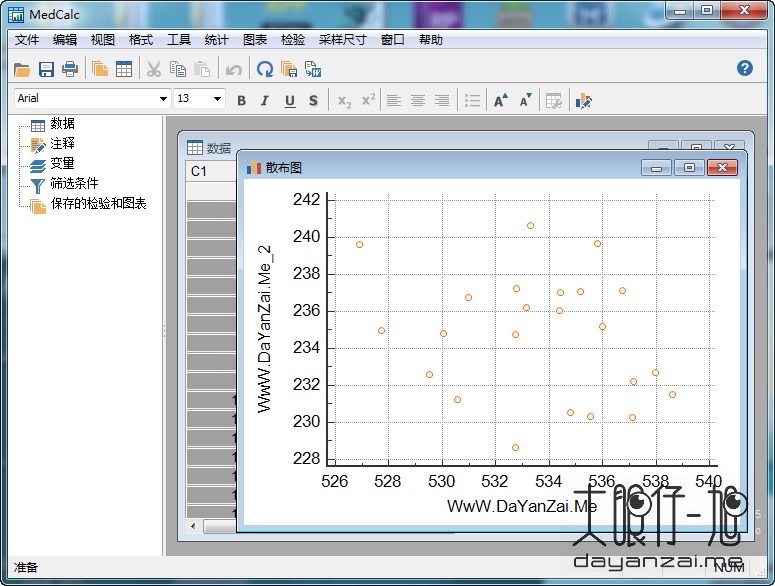775x586 pixels.
Task: Decrease font size icon
Action: coord(526,100)
